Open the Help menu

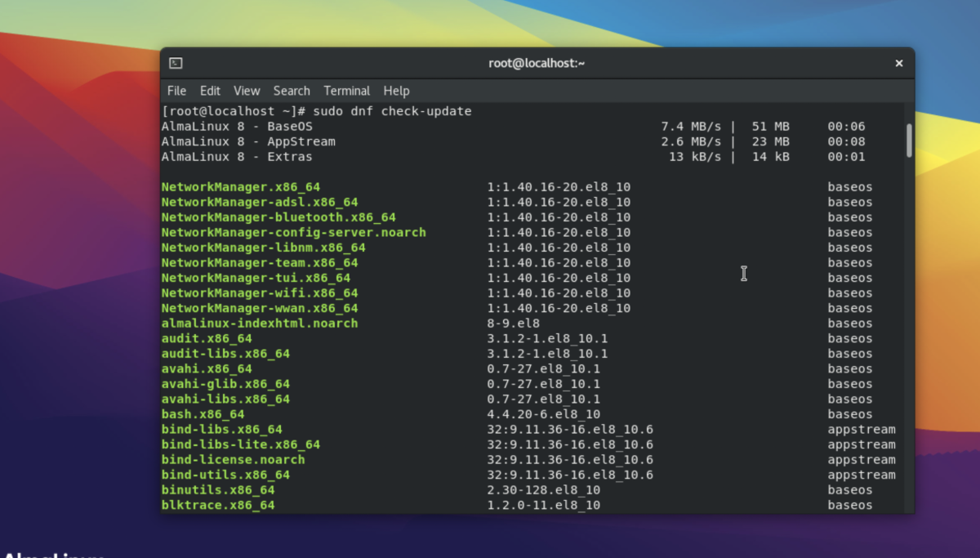click(396, 91)
